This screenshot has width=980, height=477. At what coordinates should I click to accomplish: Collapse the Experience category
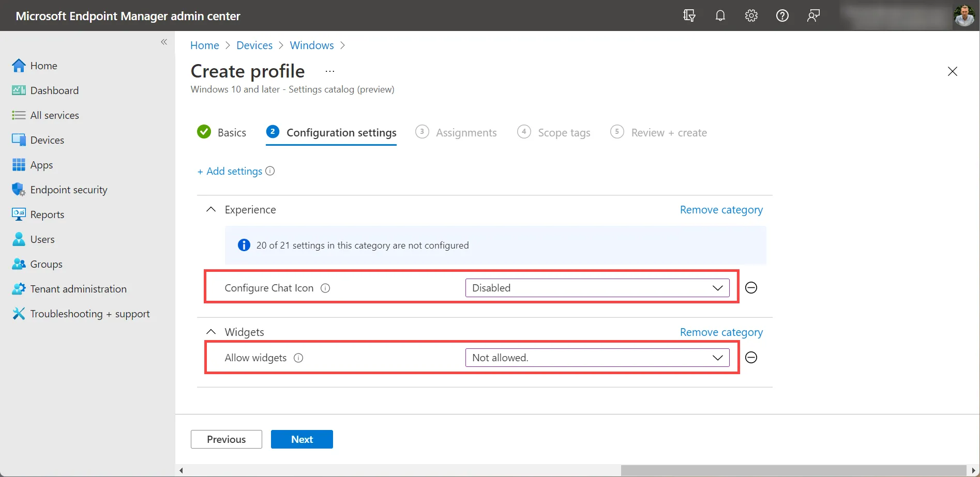211,209
